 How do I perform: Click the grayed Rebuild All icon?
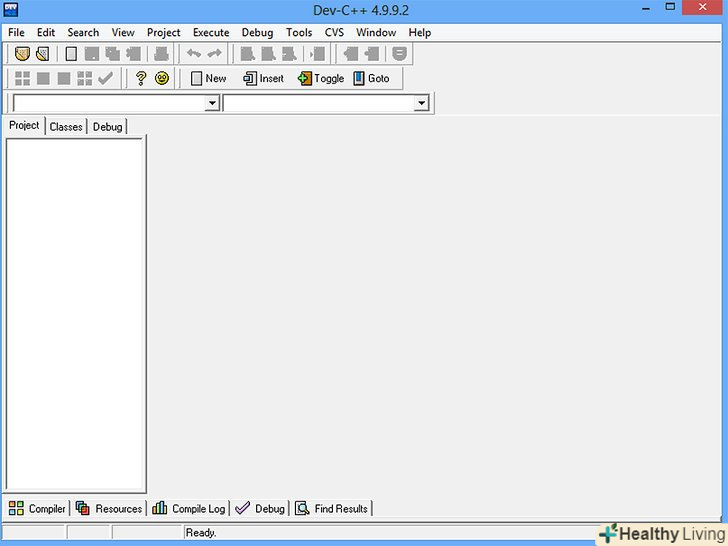click(x=84, y=78)
